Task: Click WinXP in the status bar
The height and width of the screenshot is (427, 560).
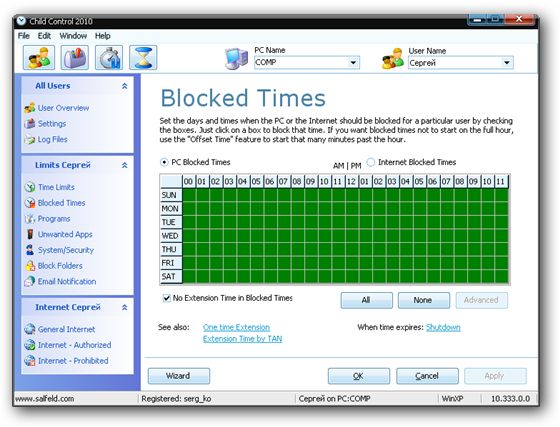Action: tap(452, 398)
